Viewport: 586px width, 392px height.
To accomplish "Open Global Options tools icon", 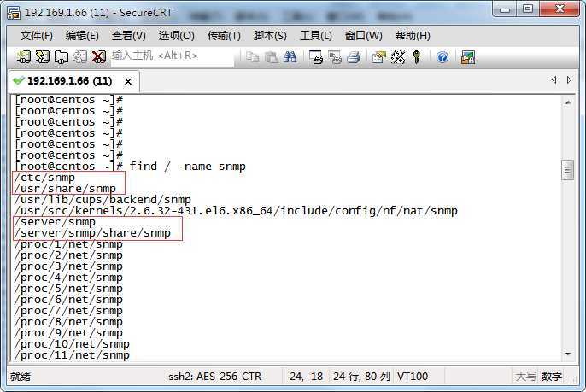I will click(x=398, y=57).
